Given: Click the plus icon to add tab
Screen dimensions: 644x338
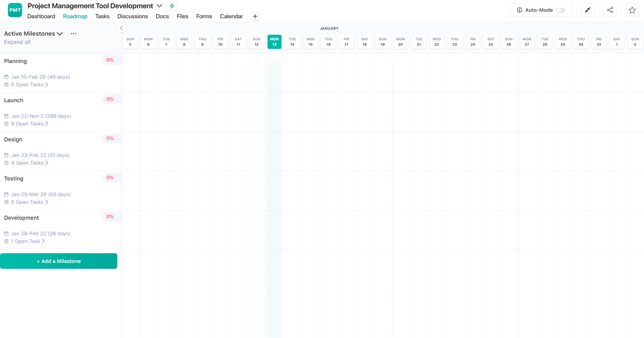Looking at the screenshot, I should (255, 16).
